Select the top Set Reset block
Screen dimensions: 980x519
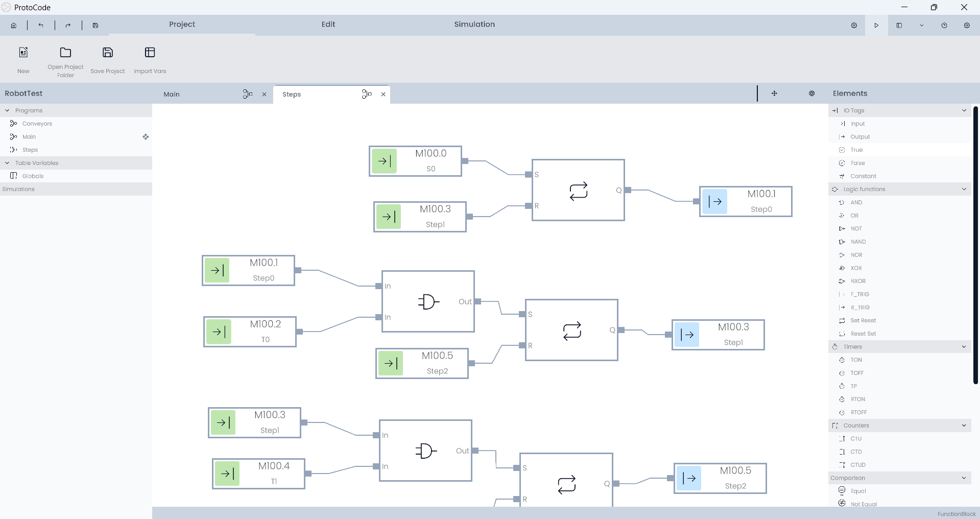578,190
